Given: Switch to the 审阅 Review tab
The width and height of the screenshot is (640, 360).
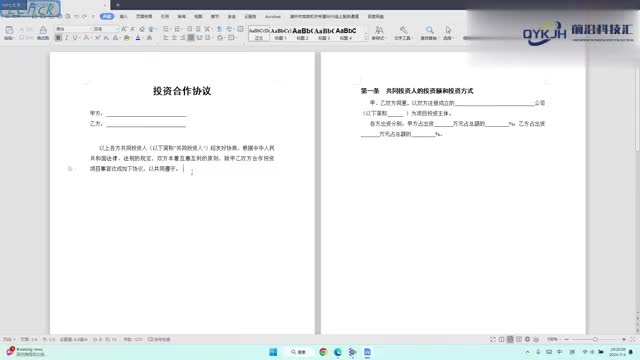Looking at the screenshot, I should tap(182, 16).
